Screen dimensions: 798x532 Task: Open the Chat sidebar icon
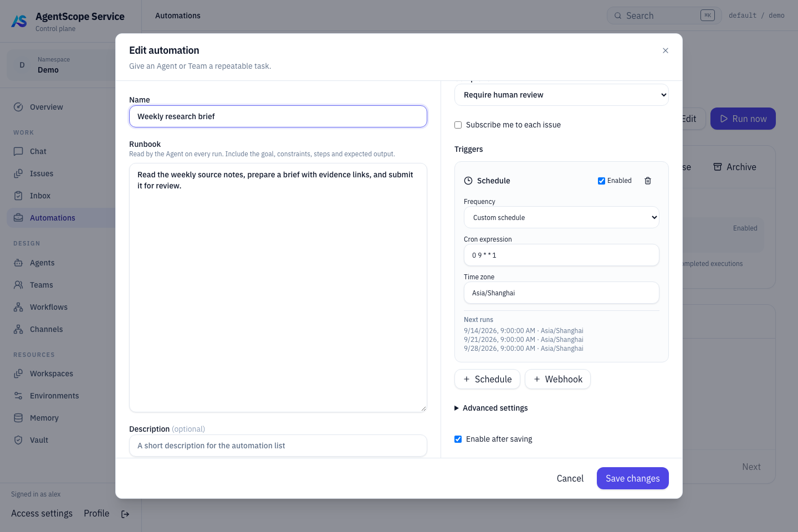18,151
